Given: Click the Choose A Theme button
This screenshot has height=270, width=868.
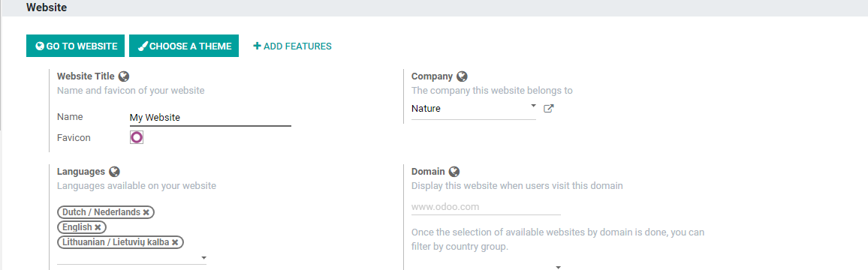Looking at the screenshot, I should pos(184,46).
